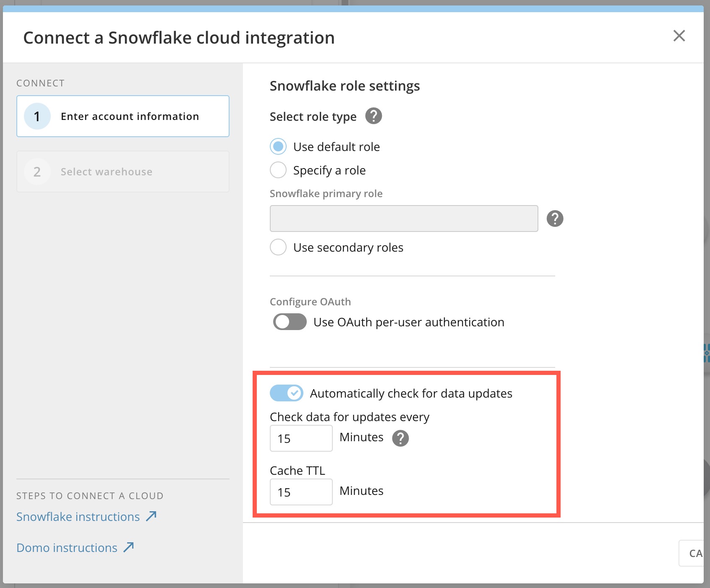
Task: Open the Domo instructions link
Action: pos(67,548)
